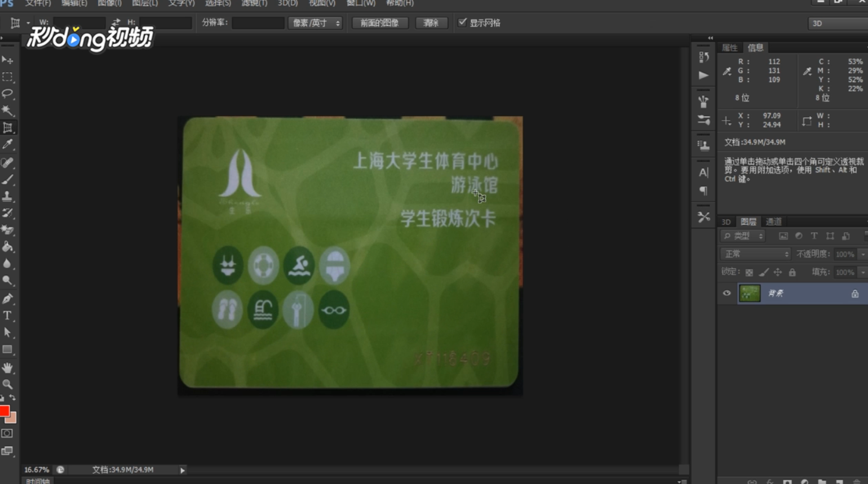
Task: Switch to the 通道 tab
Action: click(x=773, y=222)
